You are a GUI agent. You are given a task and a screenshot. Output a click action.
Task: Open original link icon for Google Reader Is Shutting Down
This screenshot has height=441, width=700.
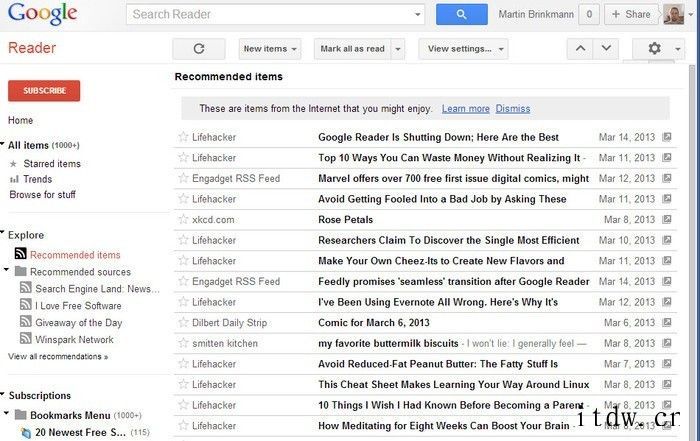(x=667, y=137)
